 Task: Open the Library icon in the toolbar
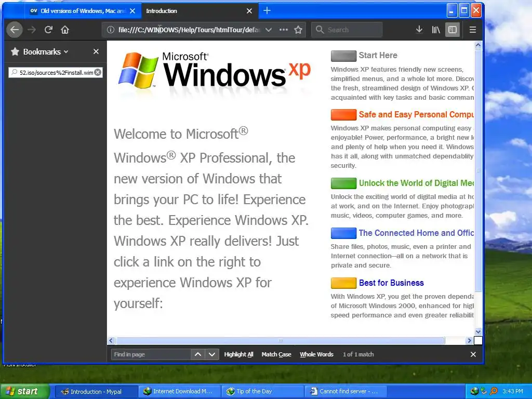point(436,30)
